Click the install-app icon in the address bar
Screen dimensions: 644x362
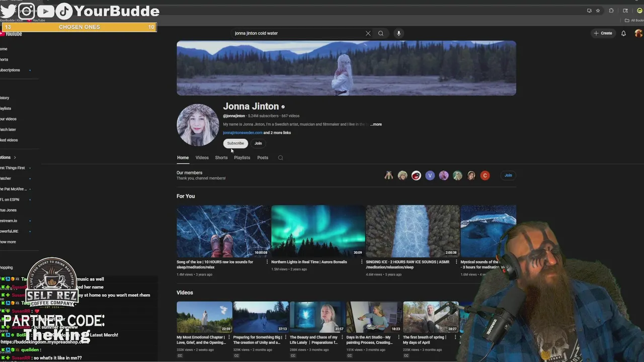(x=589, y=11)
